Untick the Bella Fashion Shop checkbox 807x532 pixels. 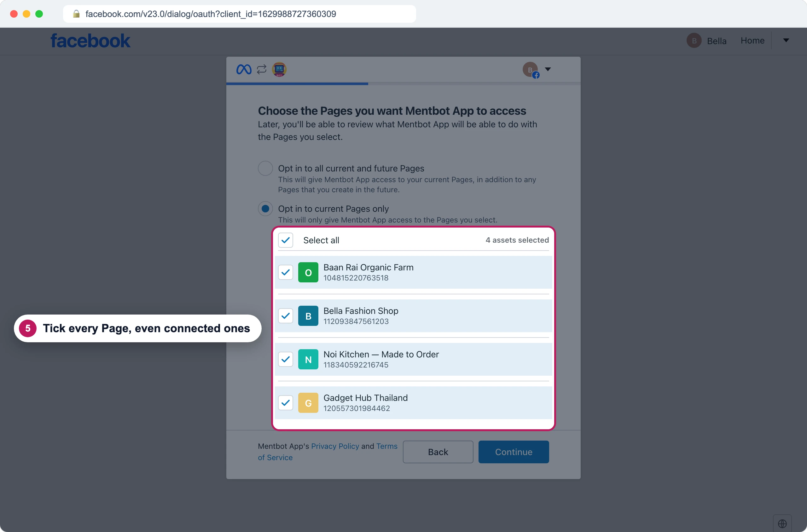(x=285, y=316)
